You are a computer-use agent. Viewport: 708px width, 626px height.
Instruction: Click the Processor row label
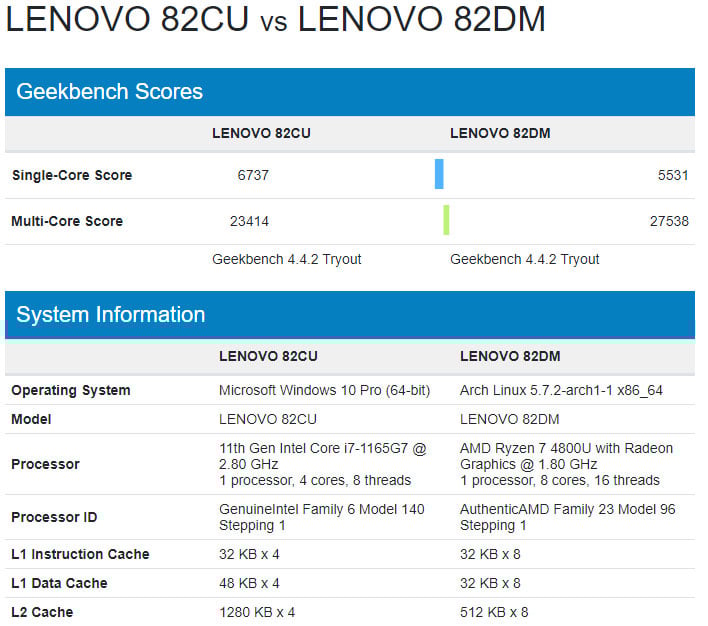[x=46, y=464]
